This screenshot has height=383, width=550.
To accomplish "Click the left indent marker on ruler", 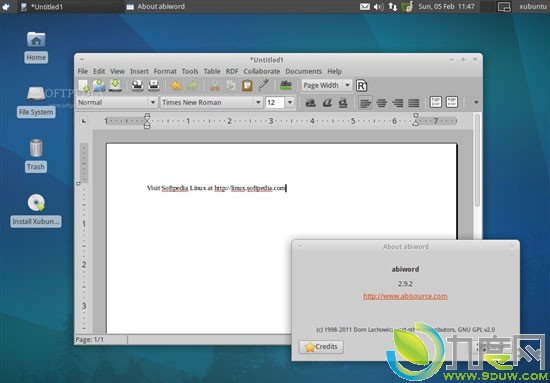I will pyautogui.click(x=147, y=121).
